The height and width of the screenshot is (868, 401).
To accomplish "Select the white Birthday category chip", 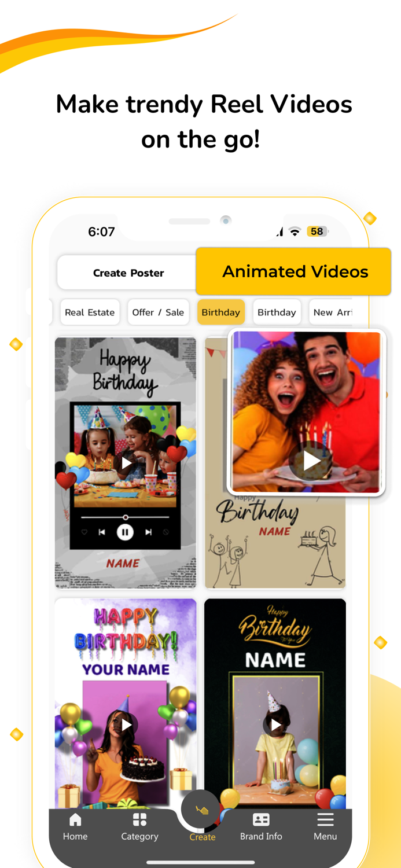I will [277, 312].
